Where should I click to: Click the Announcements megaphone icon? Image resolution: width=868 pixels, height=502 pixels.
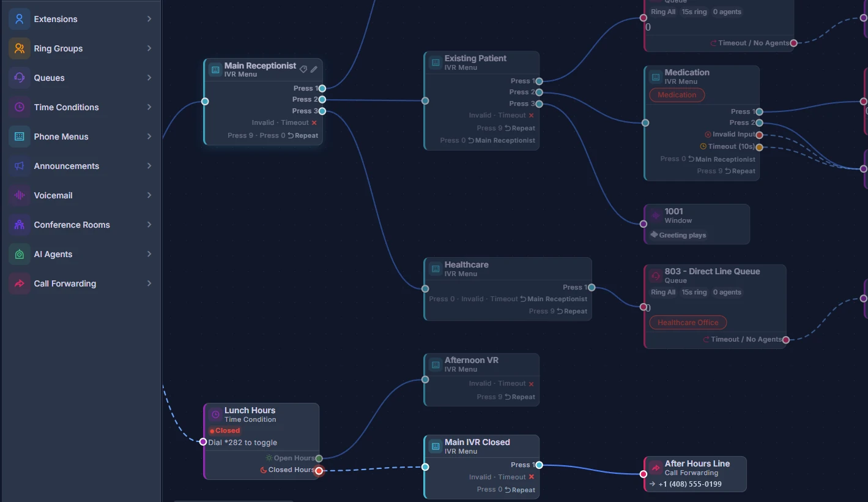20,166
